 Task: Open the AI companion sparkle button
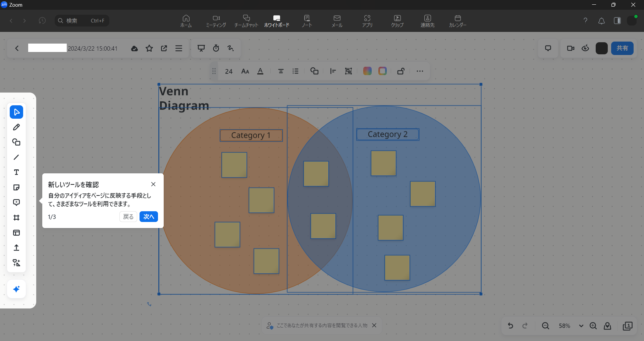tap(16, 289)
